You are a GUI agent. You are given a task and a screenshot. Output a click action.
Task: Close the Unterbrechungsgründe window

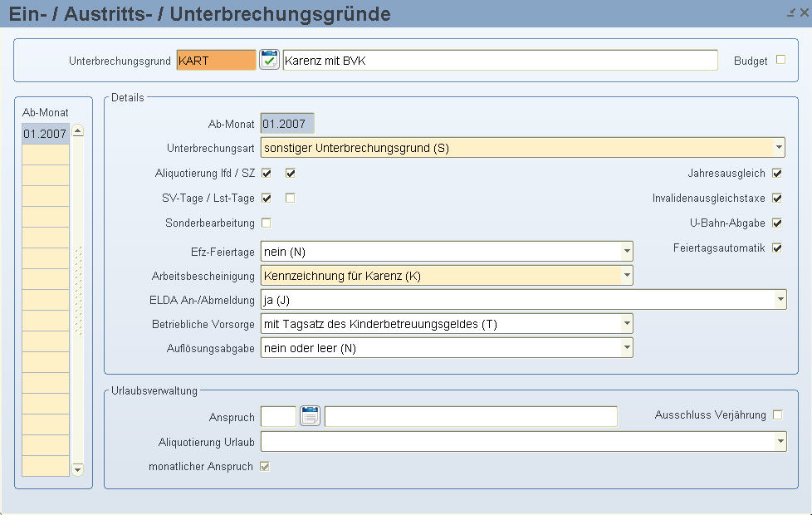tap(803, 13)
